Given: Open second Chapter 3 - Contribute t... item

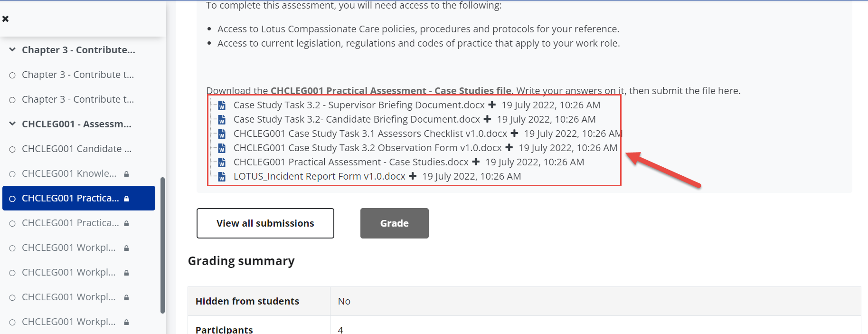Looking at the screenshot, I should (78, 99).
